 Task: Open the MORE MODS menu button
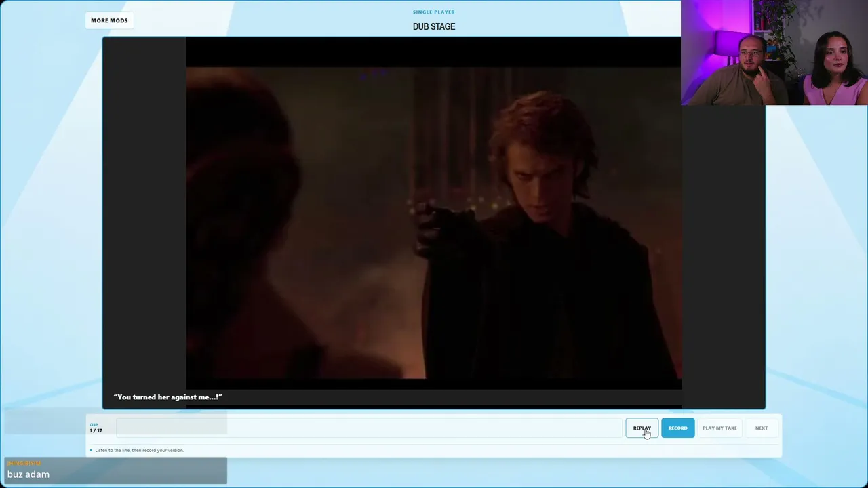click(x=109, y=20)
